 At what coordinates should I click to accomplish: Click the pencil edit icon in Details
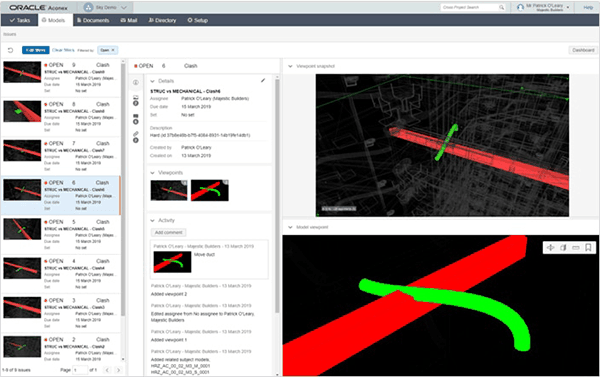point(263,80)
